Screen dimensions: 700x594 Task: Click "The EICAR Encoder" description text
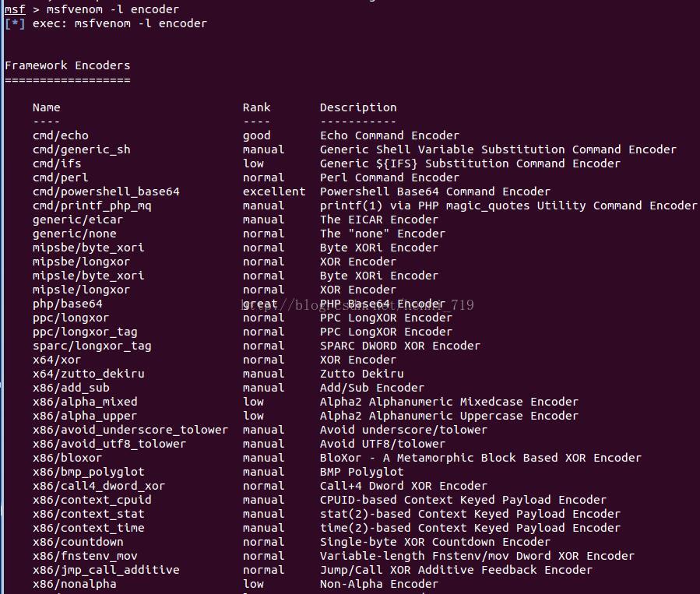(x=379, y=220)
